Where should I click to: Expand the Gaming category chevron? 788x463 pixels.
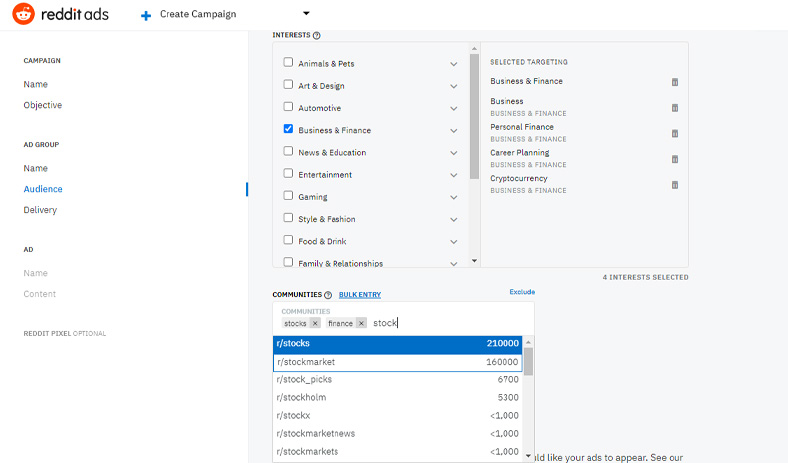[x=454, y=198]
